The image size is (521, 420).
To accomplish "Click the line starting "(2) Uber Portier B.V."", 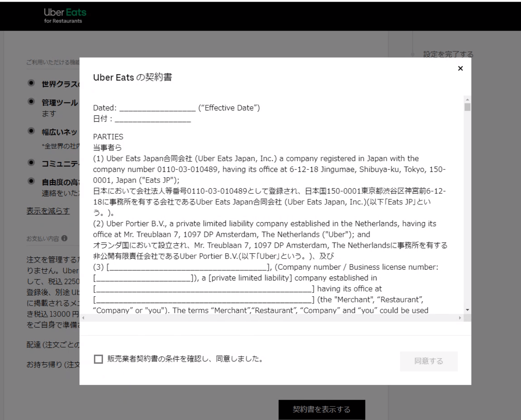I will (x=265, y=224).
